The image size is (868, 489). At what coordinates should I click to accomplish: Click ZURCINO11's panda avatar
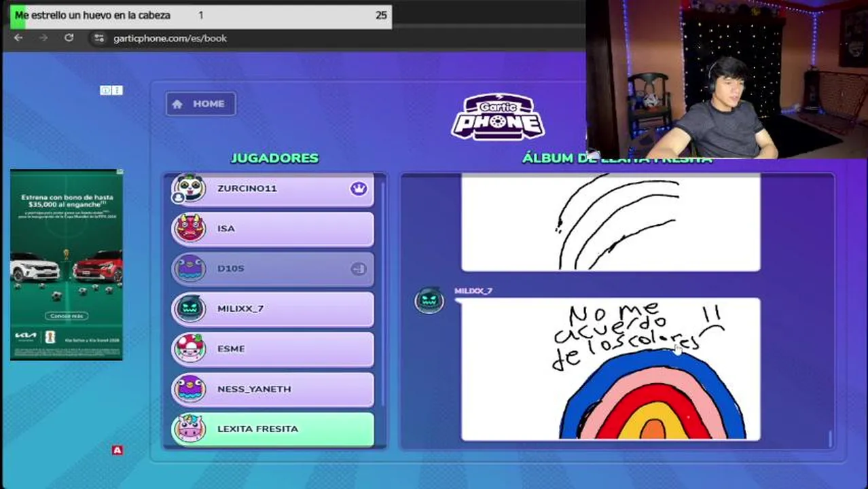tap(189, 189)
